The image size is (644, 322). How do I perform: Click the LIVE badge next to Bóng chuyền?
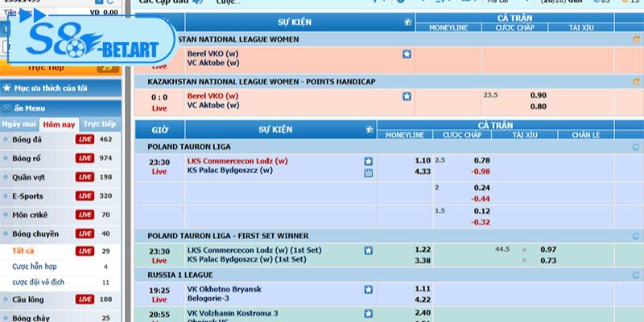point(85,233)
